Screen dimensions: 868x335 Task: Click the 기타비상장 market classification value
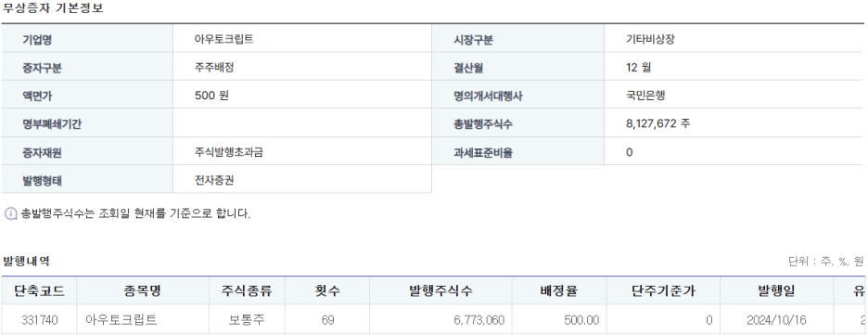point(650,39)
